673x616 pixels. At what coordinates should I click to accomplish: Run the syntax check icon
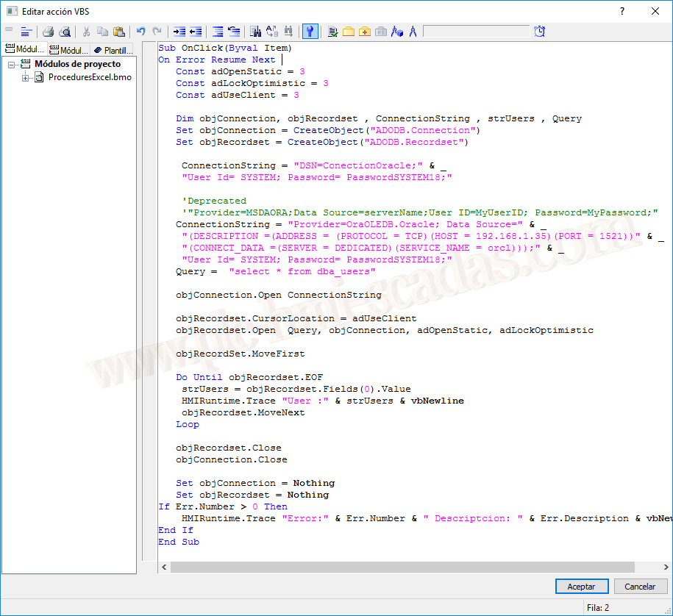tap(333, 32)
